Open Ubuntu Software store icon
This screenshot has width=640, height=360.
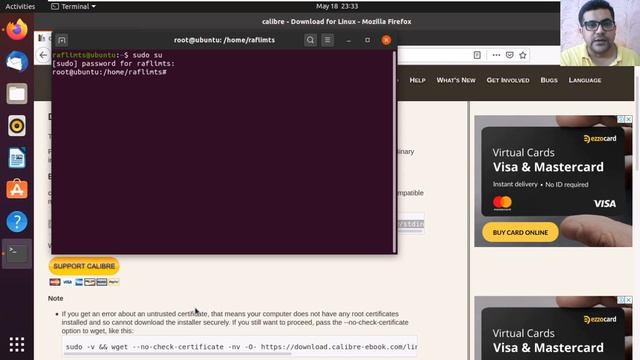click(17, 189)
